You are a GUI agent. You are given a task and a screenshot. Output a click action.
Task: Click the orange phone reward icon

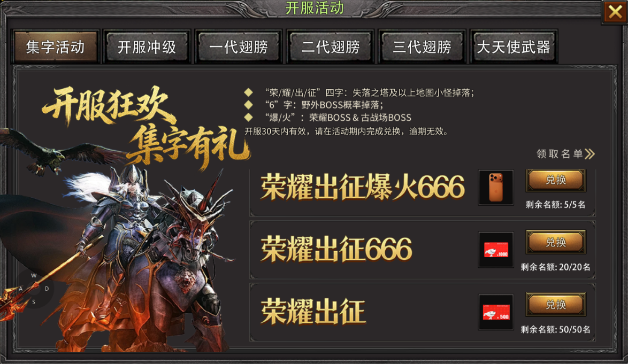pyautogui.click(x=496, y=187)
